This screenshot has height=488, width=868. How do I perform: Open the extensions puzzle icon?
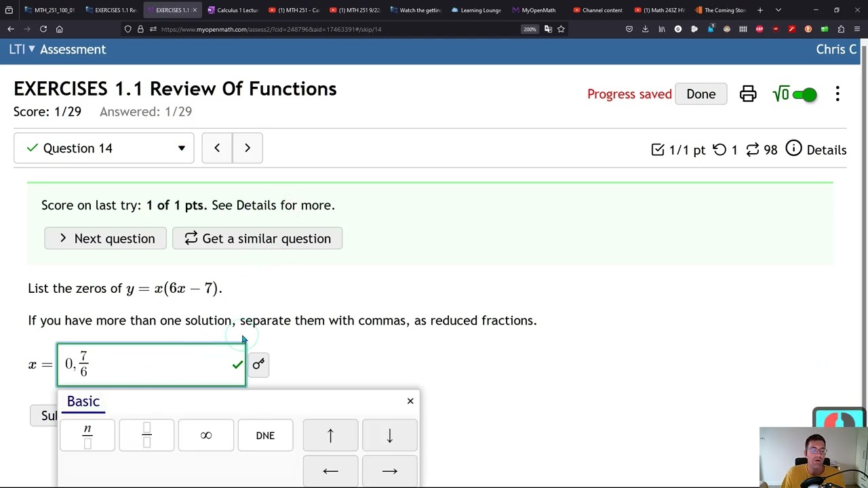(841, 29)
